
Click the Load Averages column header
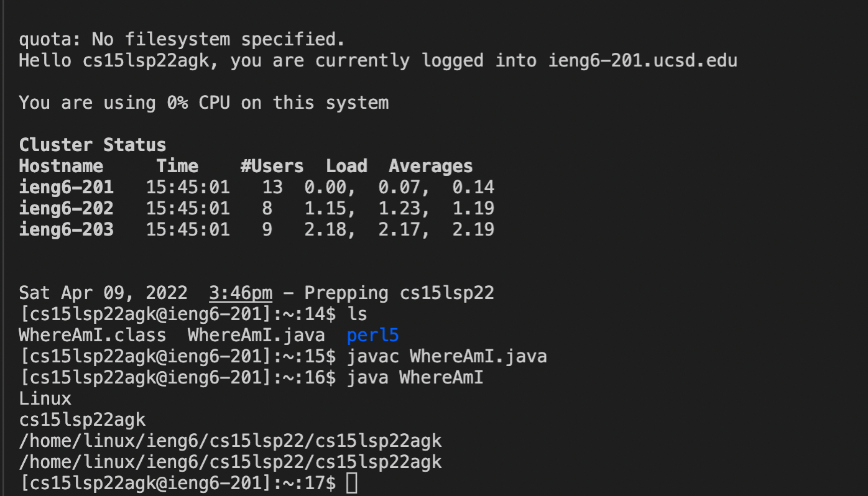pyautogui.click(x=399, y=166)
